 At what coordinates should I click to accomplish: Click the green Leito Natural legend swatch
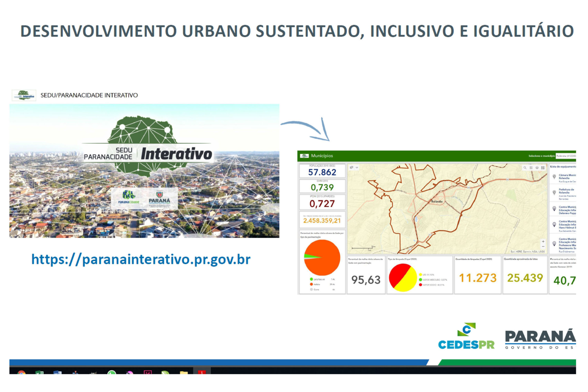311,279
